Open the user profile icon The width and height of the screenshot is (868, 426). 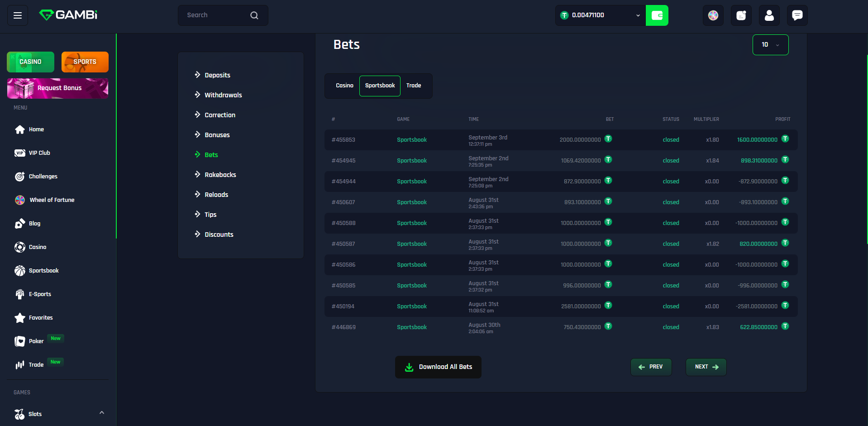click(x=769, y=15)
